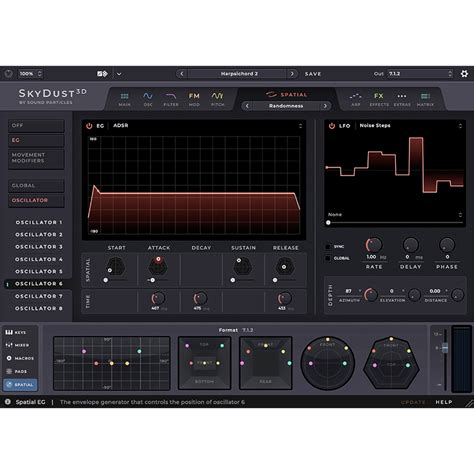Open the OSC section icon

pyautogui.click(x=148, y=99)
